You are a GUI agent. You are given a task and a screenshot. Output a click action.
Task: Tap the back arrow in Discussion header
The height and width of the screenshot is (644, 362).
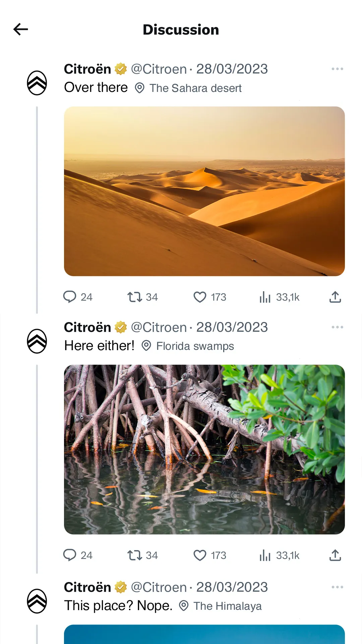point(20,30)
